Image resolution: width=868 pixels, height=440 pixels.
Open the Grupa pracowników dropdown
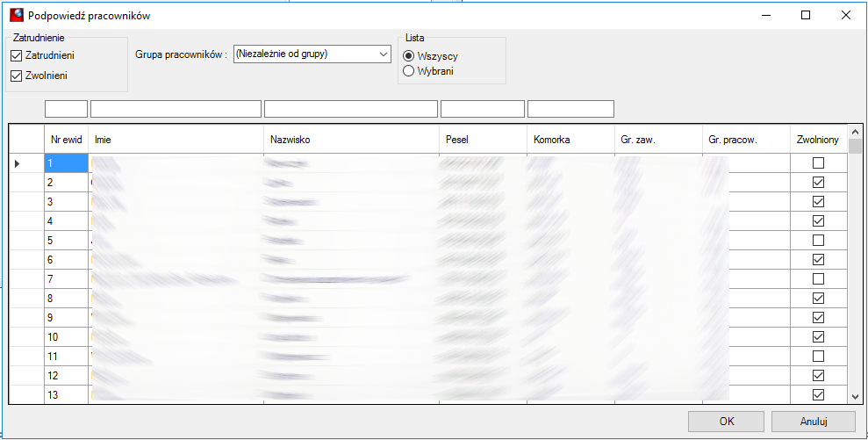pyautogui.click(x=312, y=54)
